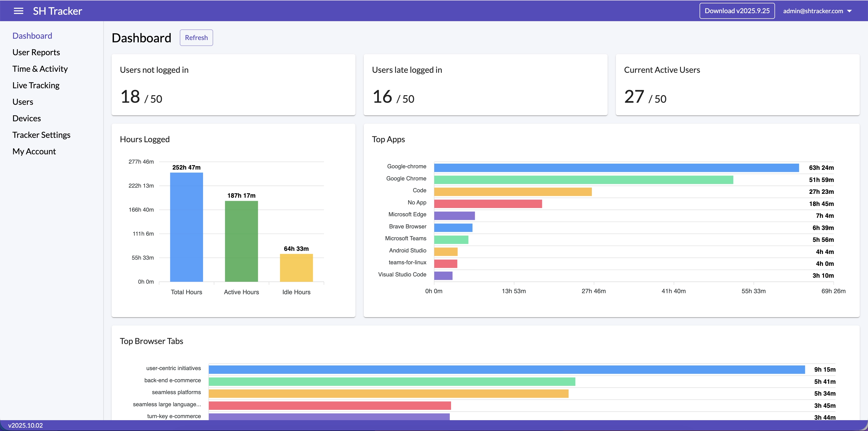Click the Dashboard sidebar link
868x431 pixels.
tap(32, 36)
